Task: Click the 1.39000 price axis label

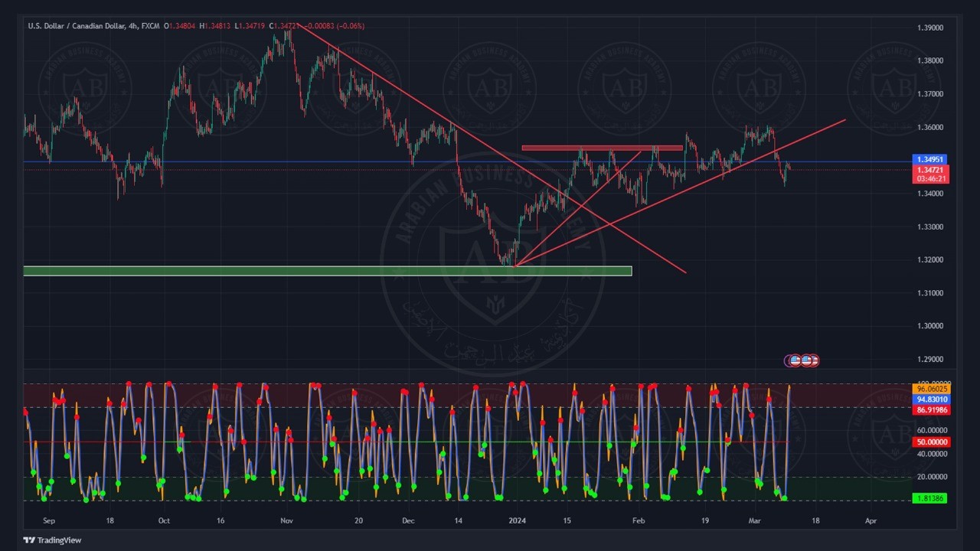Action: [x=929, y=28]
